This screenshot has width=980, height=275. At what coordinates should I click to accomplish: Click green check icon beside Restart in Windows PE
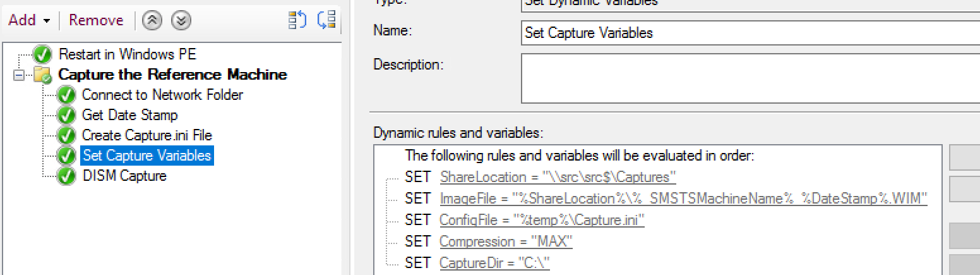[42, 54]
